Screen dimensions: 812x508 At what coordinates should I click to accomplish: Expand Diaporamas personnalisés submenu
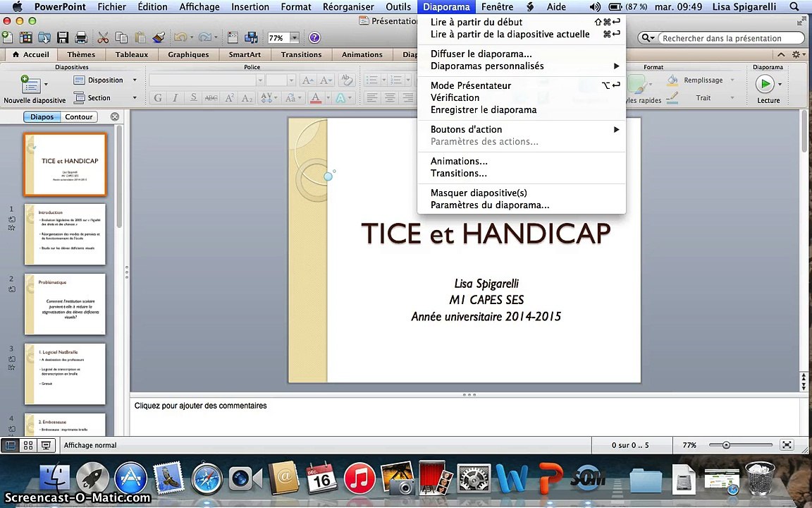coord(616,66)
